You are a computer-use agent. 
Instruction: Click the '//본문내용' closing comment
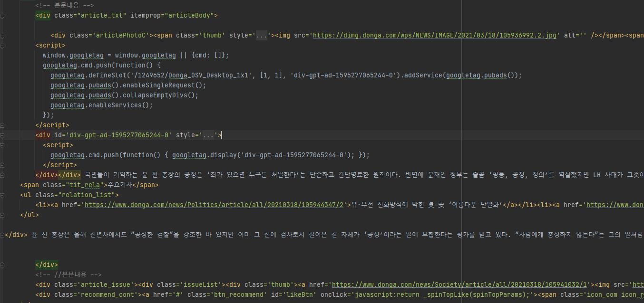(68, 275)
